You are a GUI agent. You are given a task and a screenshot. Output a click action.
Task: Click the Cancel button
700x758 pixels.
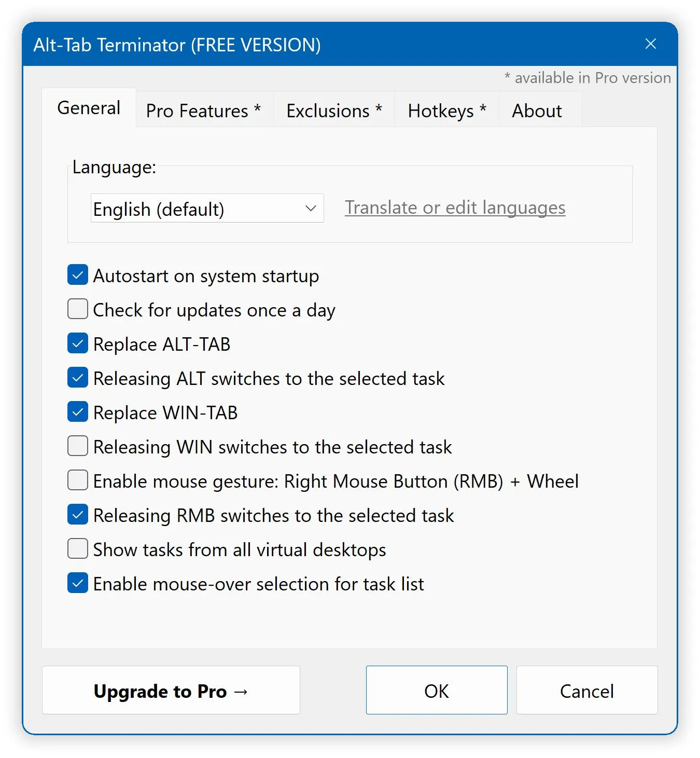587,691
